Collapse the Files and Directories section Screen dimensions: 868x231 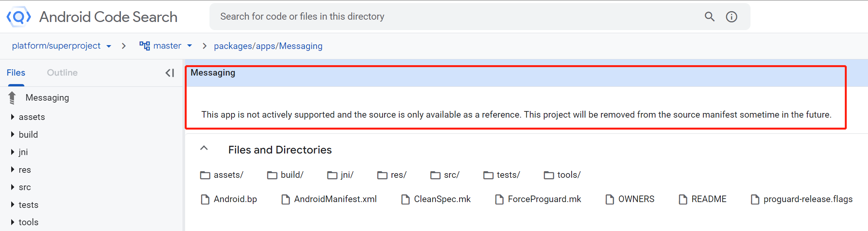point(204,148)
